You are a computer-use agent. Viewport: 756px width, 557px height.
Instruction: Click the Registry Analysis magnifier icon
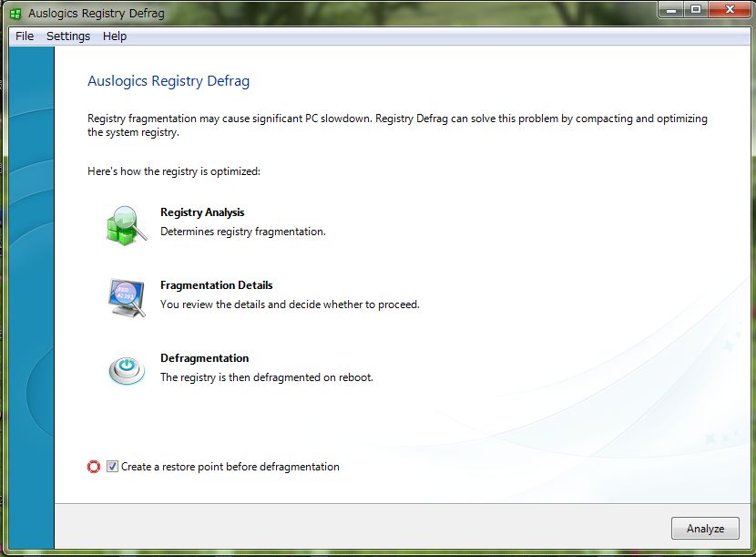pyautogui.click(x=126, y=224)
